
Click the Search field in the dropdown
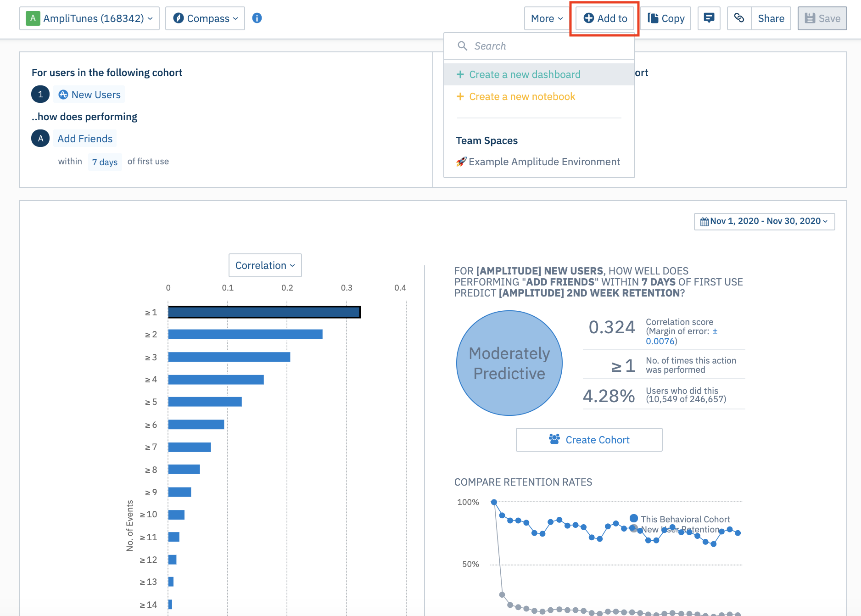coord(539,46)
